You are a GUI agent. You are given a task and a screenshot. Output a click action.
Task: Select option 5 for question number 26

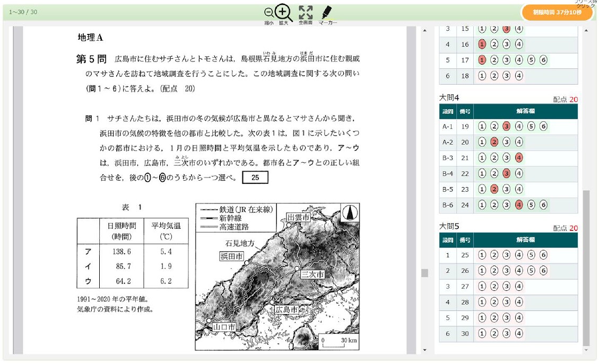pyautogui.click(x=531, y=271)
